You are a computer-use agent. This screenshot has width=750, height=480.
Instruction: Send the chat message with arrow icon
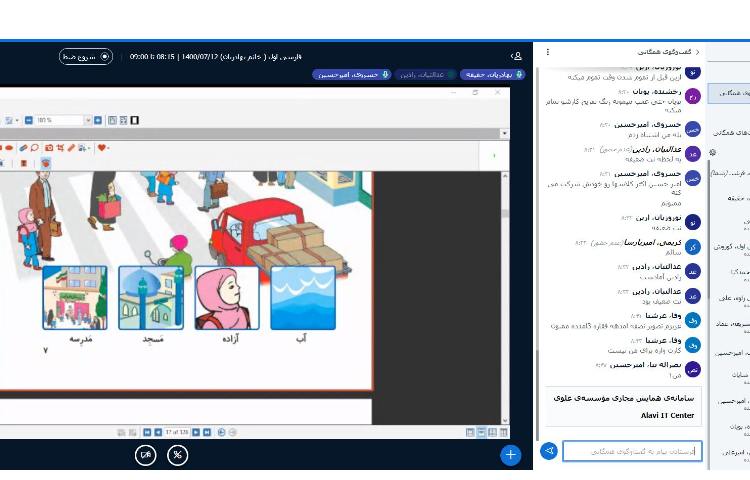point(548,452)
